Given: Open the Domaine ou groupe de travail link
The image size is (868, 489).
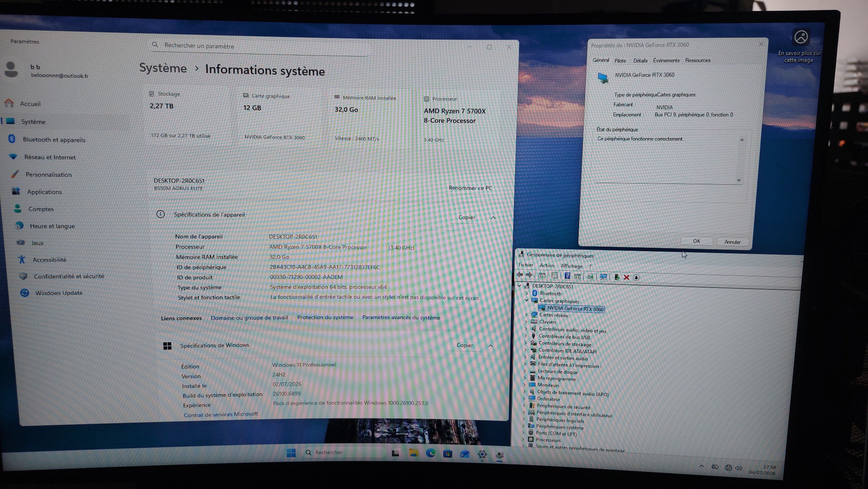Looking at the screenshot, I should point(249,317).
